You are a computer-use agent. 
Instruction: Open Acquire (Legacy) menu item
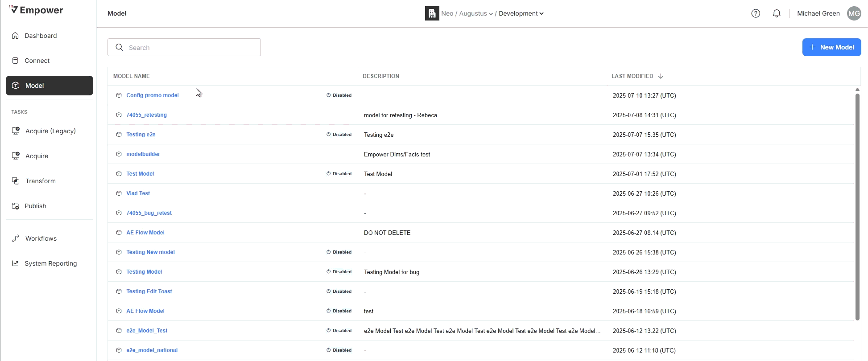point(50,131)
